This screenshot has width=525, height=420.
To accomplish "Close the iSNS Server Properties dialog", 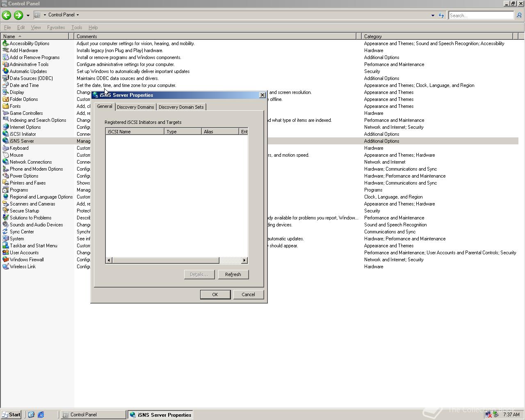I will 262,95.
